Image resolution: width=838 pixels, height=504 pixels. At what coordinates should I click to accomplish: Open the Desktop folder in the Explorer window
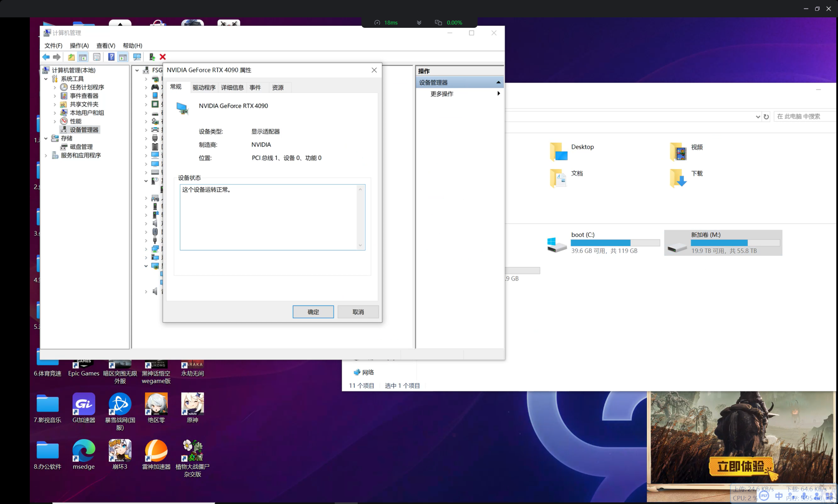573,152
